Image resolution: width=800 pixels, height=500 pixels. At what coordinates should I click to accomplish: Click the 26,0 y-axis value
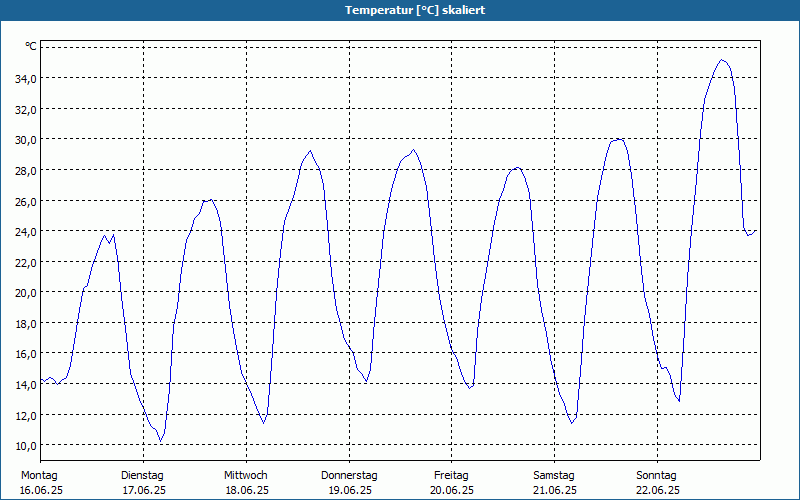click(x=27, y=201)
